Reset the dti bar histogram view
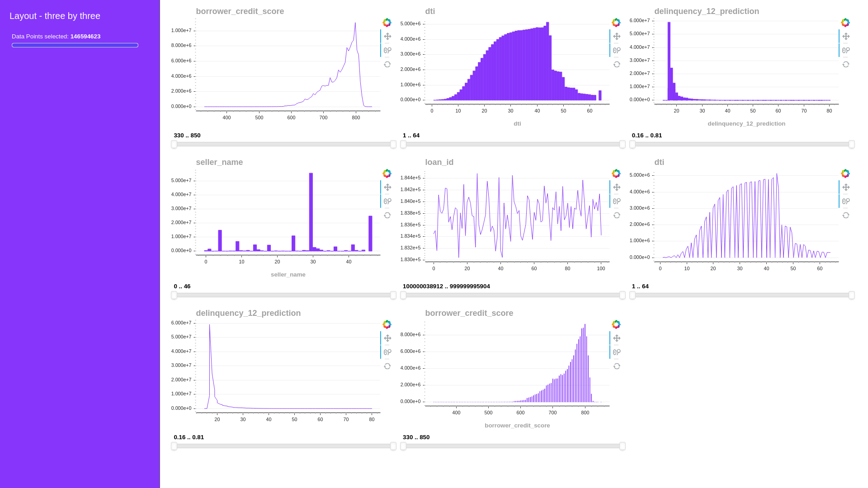This screenshot has width=868, height=488. point(617,65)
